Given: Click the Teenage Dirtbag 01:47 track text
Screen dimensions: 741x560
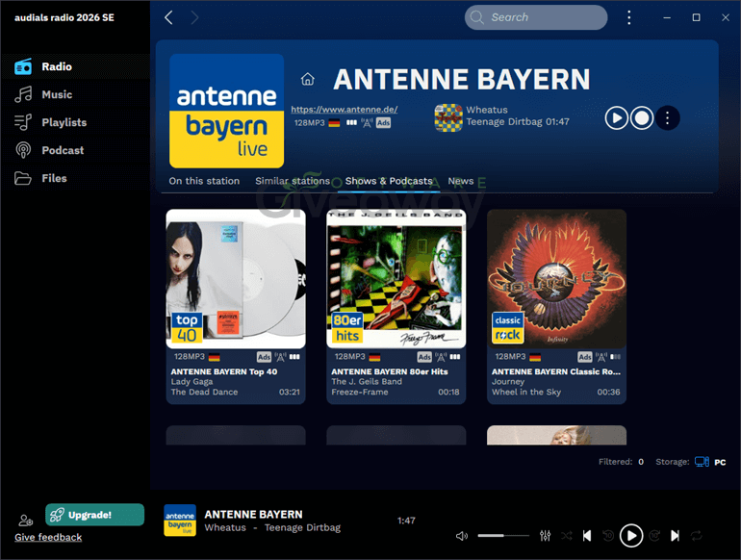Looking at the screenshot, I should click(518, 122).
